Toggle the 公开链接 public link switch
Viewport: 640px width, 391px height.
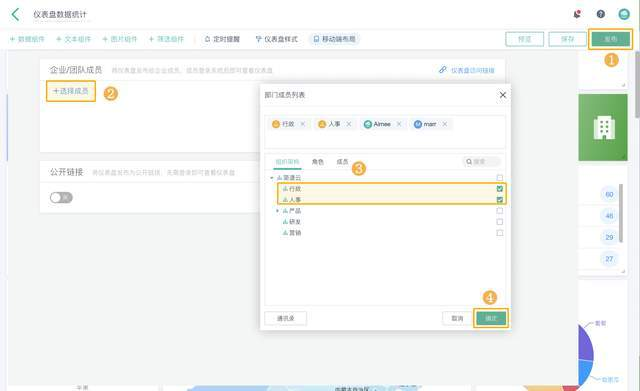click(61, 198)
